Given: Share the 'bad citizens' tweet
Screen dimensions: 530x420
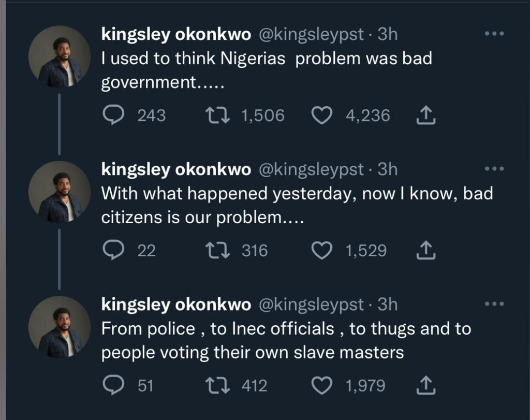Looking at the screenshot, I should [x=426, y=251].
